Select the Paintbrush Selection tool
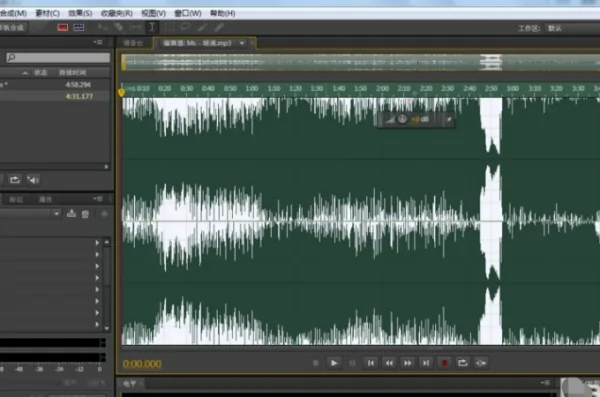The width and height of the screenshot is (600, 397). pos(202,27)
